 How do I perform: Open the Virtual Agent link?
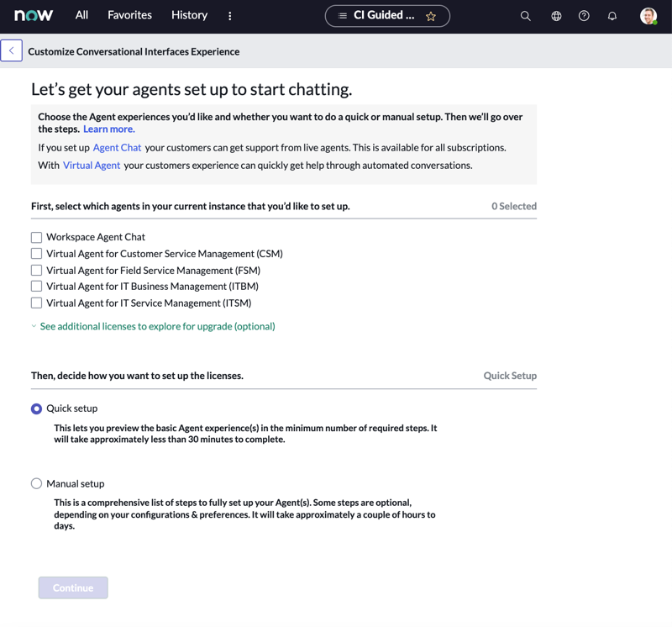point(92,166)
